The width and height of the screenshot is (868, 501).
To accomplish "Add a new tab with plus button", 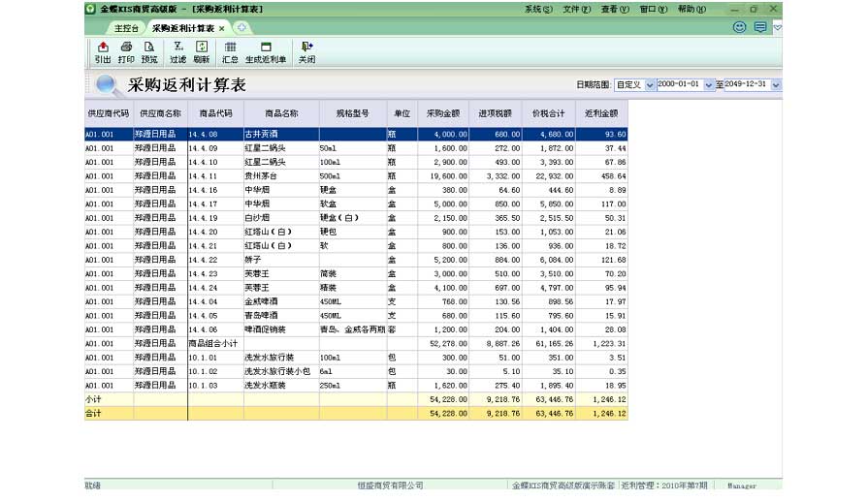I will pyautogui.click(x=241, y=28).
